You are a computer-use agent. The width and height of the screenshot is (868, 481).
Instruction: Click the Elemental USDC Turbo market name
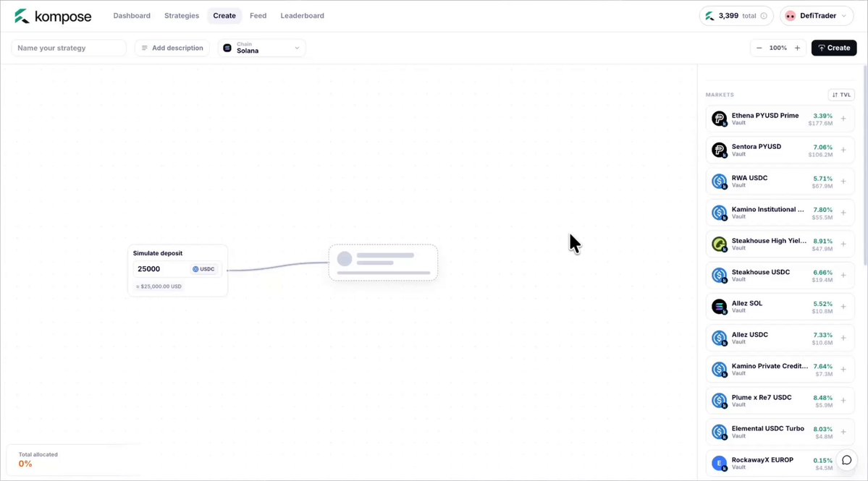(768, 428)
